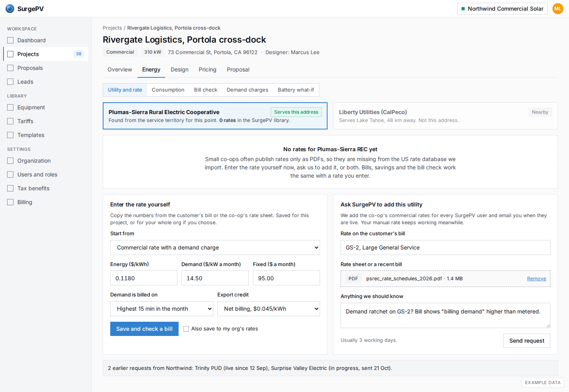Screen dimensions: 569x392
Task: Select the Equipment library icon
Action: (x=10, y=107)
